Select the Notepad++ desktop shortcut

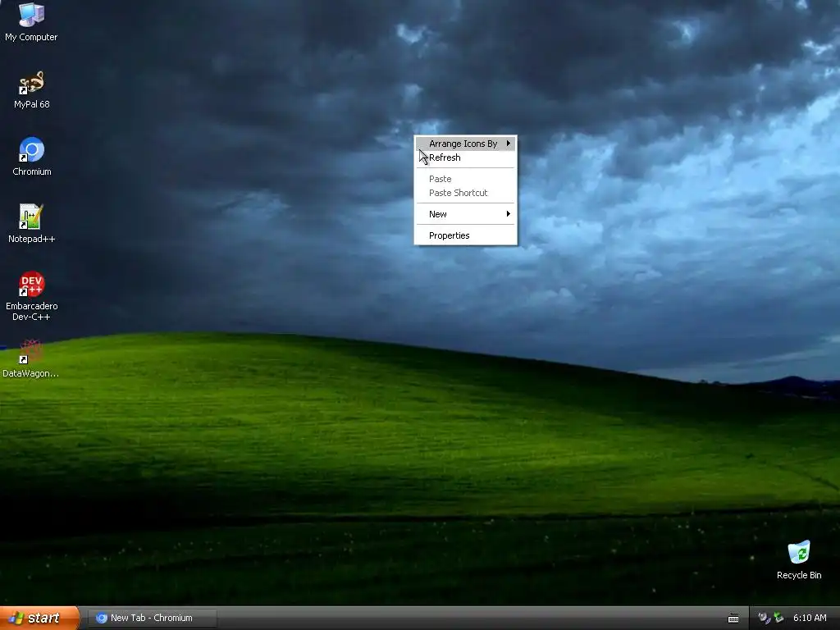pyautogui.click(x=32, y=223)
